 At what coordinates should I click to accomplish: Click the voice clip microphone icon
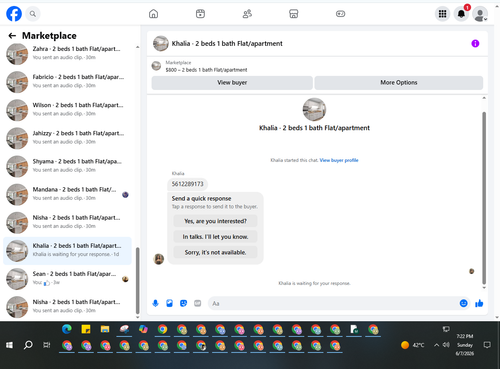(155, 303)
